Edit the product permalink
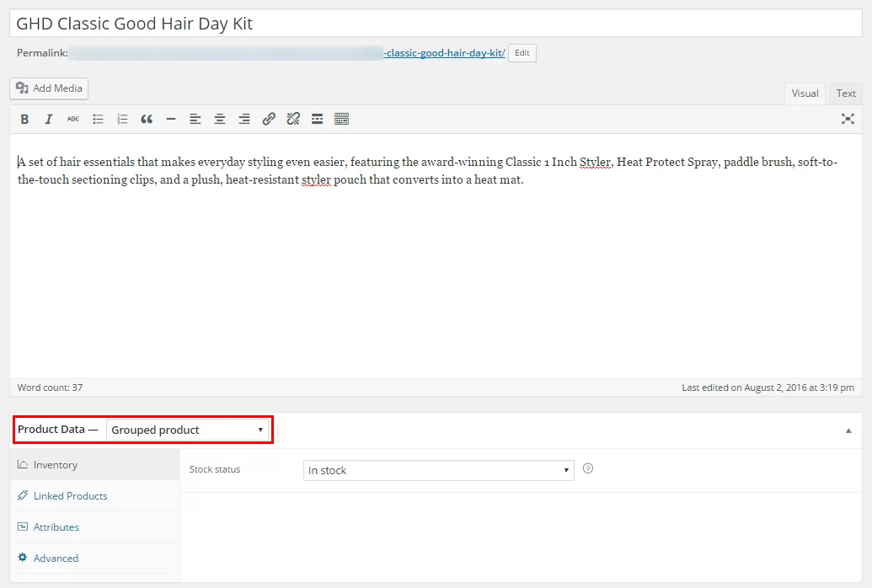 coord(522,52)
